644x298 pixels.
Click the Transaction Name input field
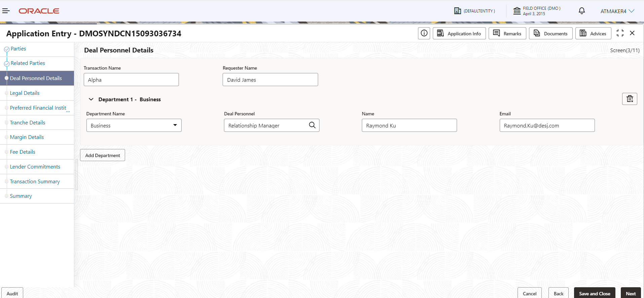[x=131, y=80]
